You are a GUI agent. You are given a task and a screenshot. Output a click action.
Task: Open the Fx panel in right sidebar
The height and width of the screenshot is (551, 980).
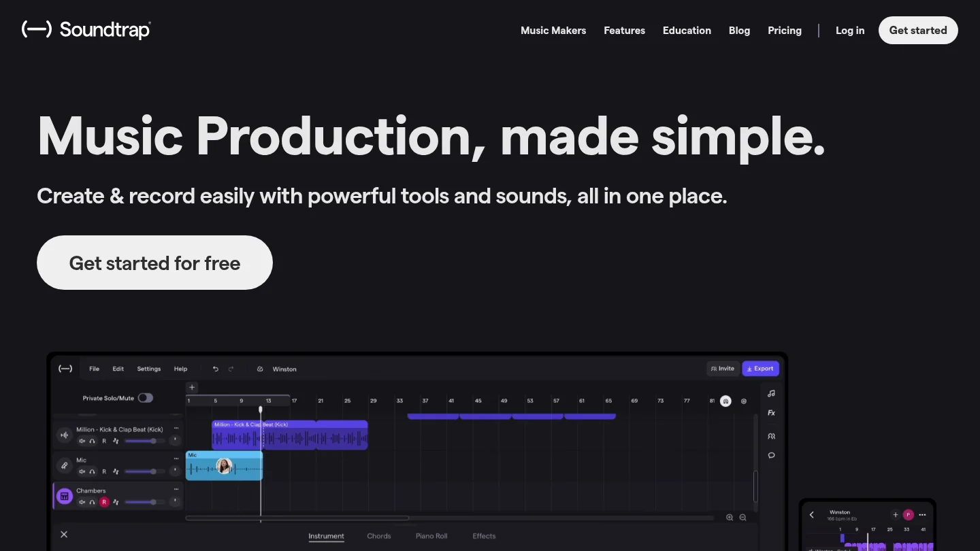point(771,413)
